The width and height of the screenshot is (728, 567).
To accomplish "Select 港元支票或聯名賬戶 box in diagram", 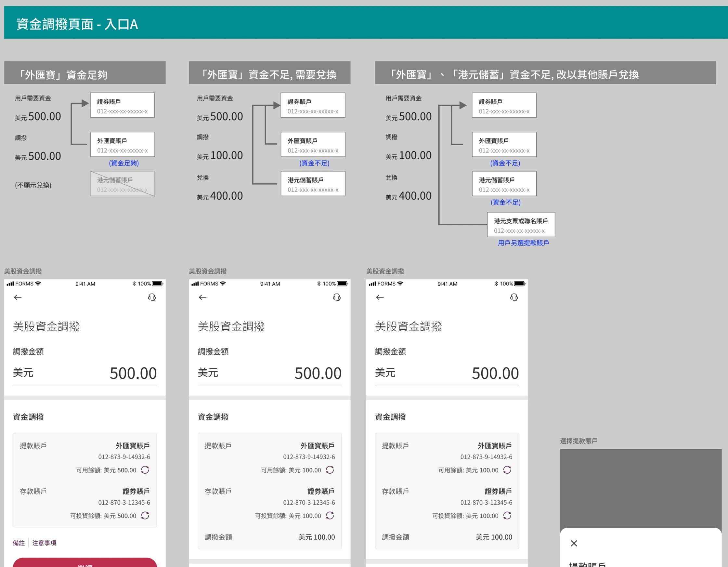I will [x=521, y=225].
